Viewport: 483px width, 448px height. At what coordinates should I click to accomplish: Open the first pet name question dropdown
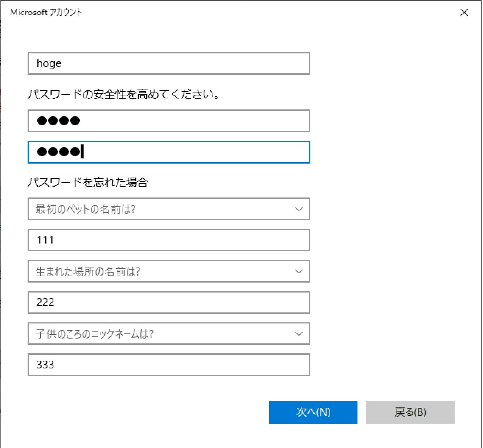(x=168, y=209)
